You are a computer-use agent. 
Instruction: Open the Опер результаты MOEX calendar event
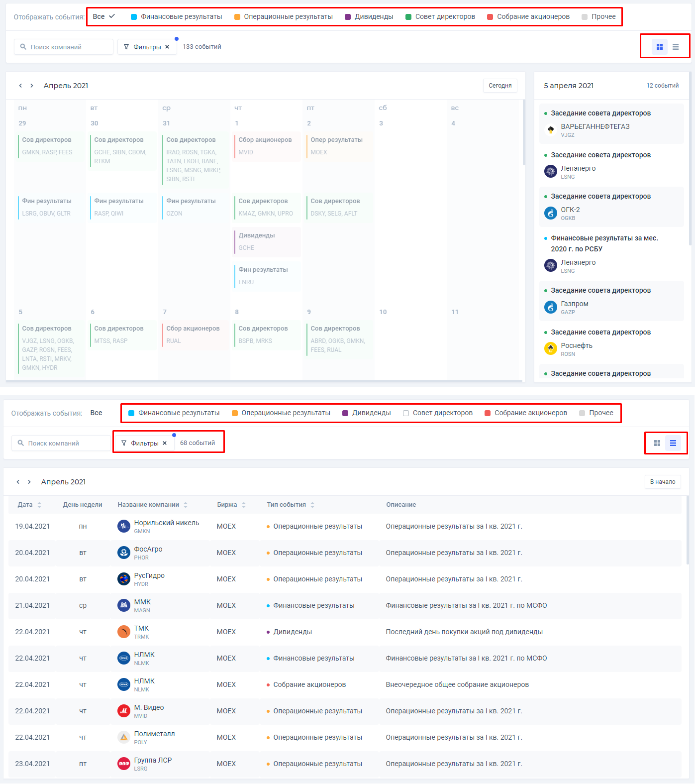339,146
